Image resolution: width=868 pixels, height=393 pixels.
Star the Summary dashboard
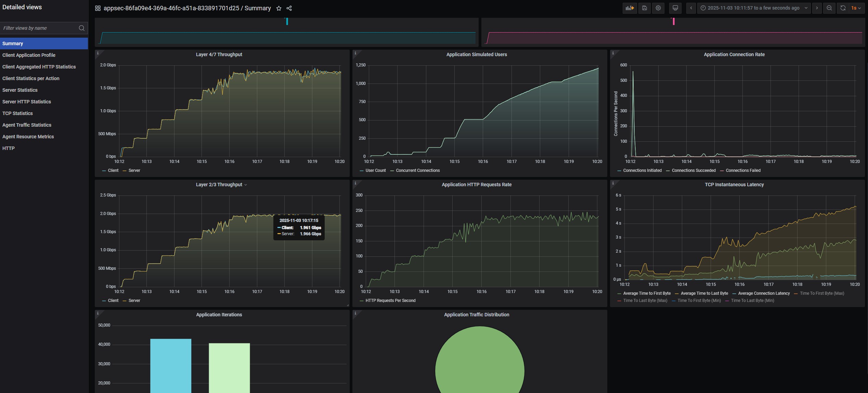pyautogui.click(x=279, y=8)
